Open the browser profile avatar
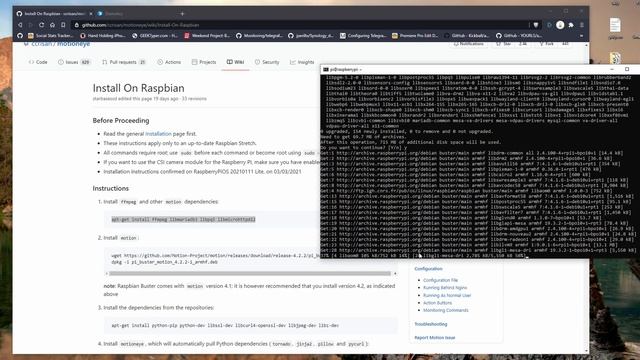The height and width of the screenshot is (360, 640). [560, 25]
